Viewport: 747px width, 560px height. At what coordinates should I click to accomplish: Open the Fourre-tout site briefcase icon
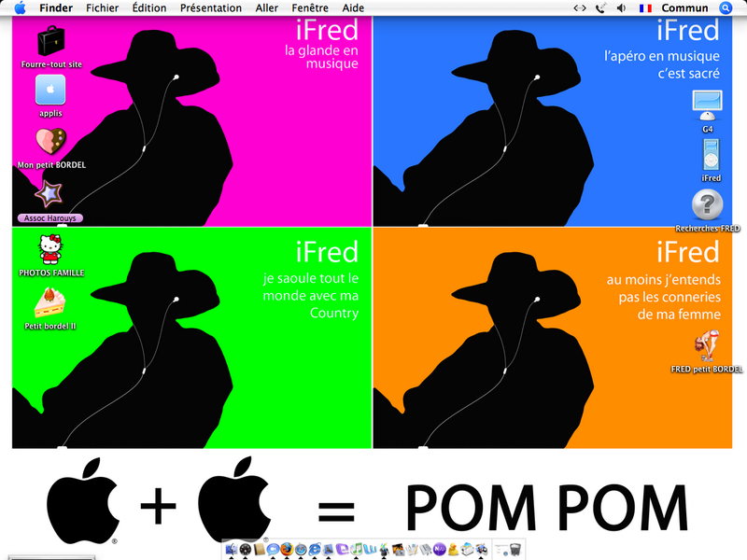click(x=51, y=41)
